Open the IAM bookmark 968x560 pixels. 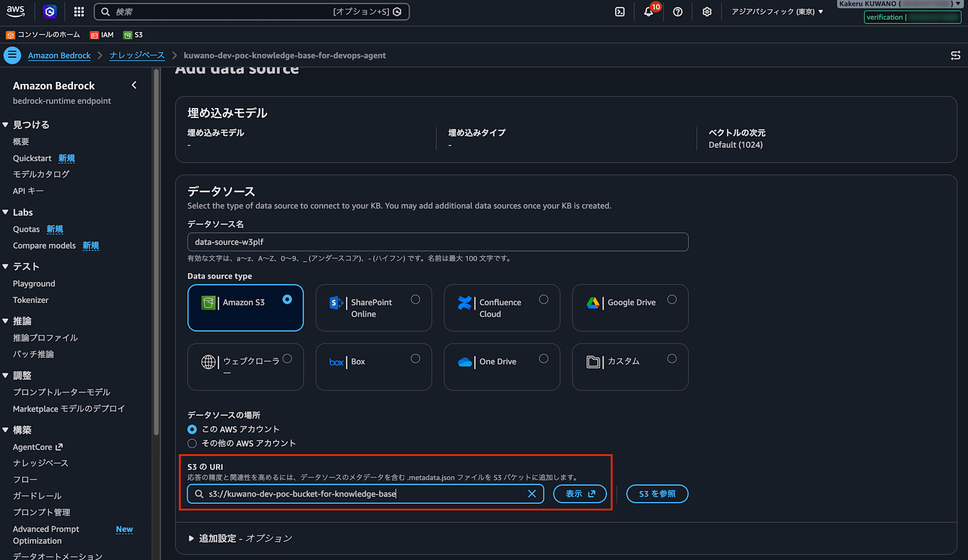[102, 35]
